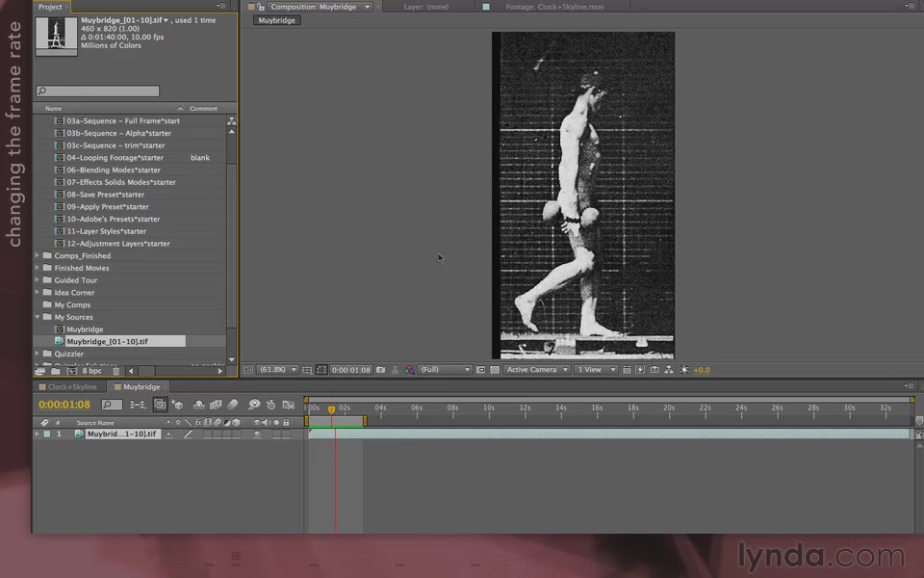The width and height of the screenshot is (924, 578).
Task: Toggle lock box for layer 1
Action: [286, 434]
